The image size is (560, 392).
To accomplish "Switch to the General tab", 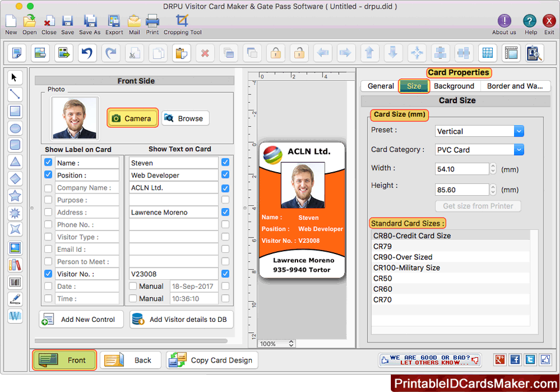I will [381, 86].
